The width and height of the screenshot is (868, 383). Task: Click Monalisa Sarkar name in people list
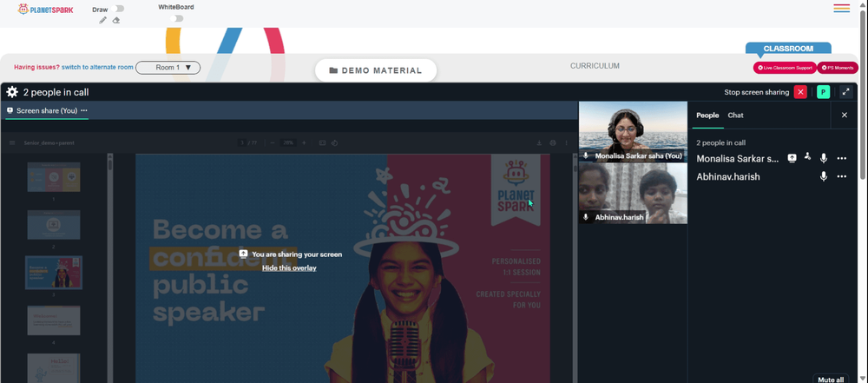pos(737,159)
